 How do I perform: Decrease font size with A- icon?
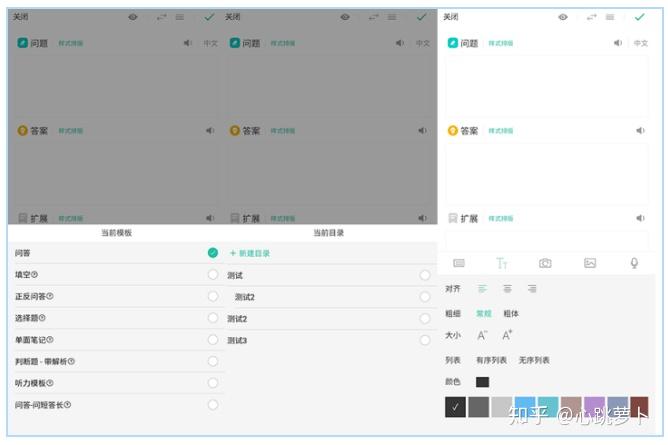tap(482, 336)
